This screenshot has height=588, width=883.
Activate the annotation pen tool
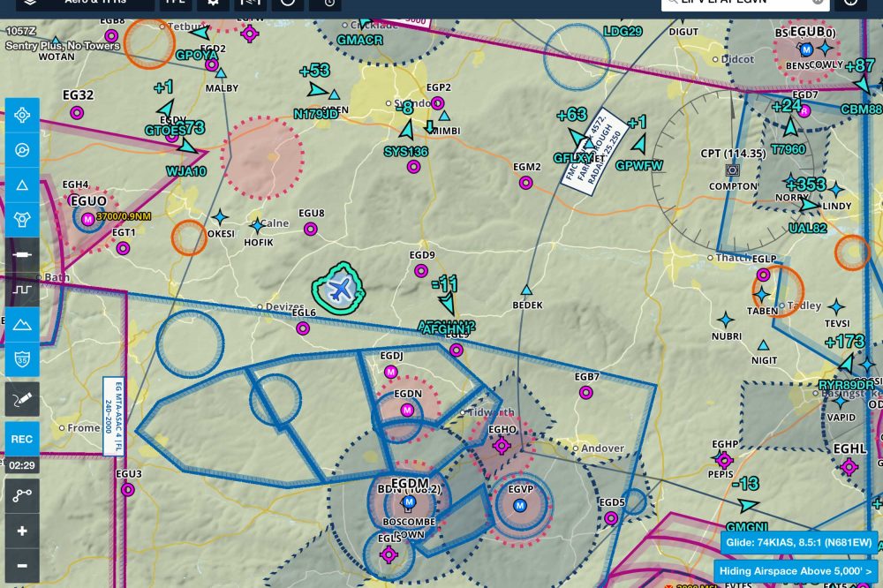pyautogui.click(x=22, y=399)
